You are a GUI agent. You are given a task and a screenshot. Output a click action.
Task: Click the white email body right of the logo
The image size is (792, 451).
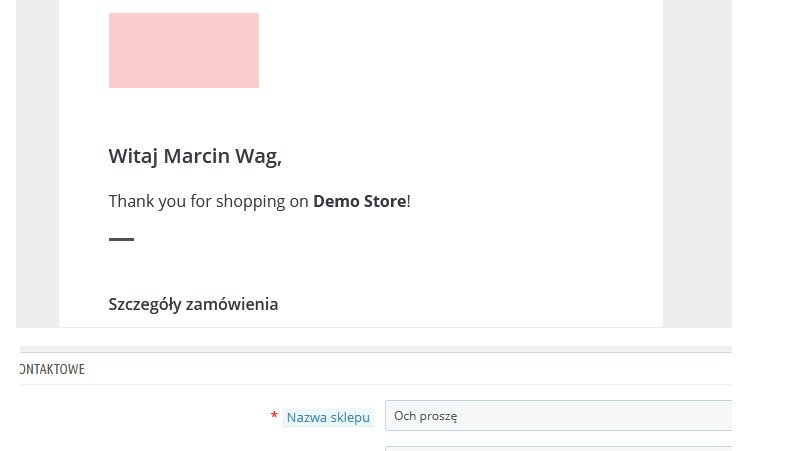tap(450, 50)
